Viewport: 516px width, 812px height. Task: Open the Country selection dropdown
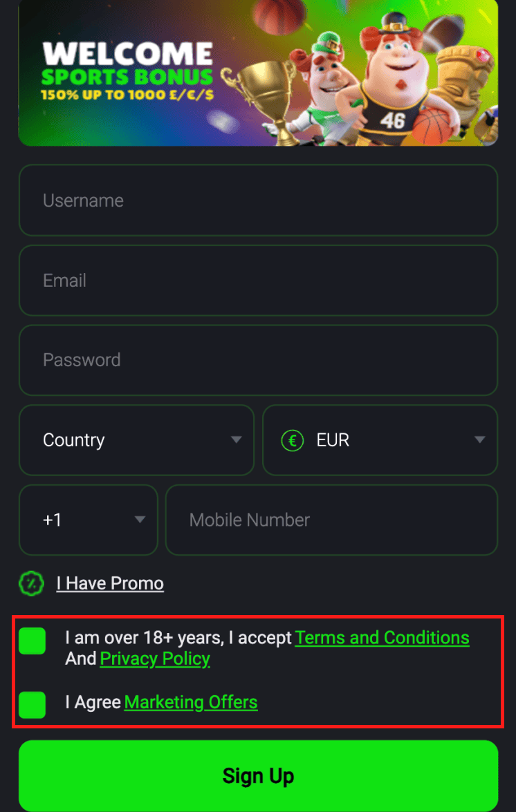[136, 440]
